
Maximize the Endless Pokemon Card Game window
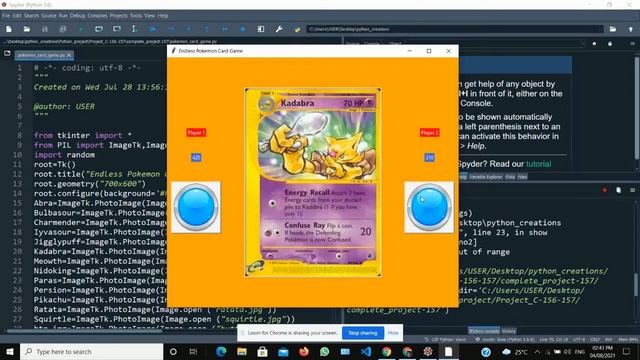pyautogui.click(x=429, y=51)
